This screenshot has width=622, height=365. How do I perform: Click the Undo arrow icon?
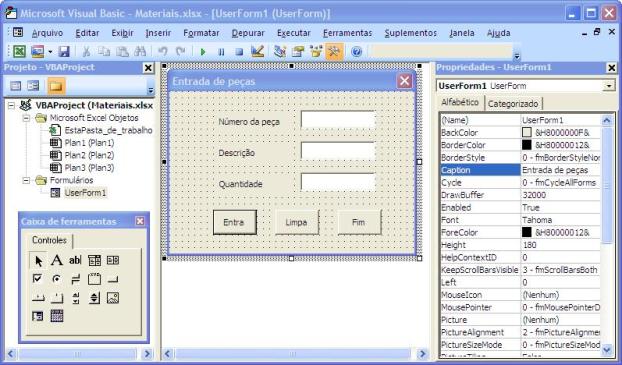click(x=162, y=52)
